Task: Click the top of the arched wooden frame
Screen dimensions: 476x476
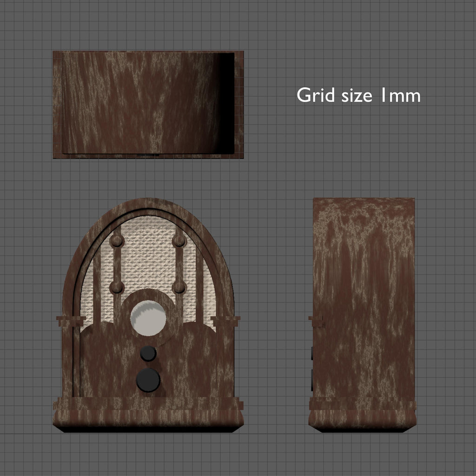Action: point(148,204)
